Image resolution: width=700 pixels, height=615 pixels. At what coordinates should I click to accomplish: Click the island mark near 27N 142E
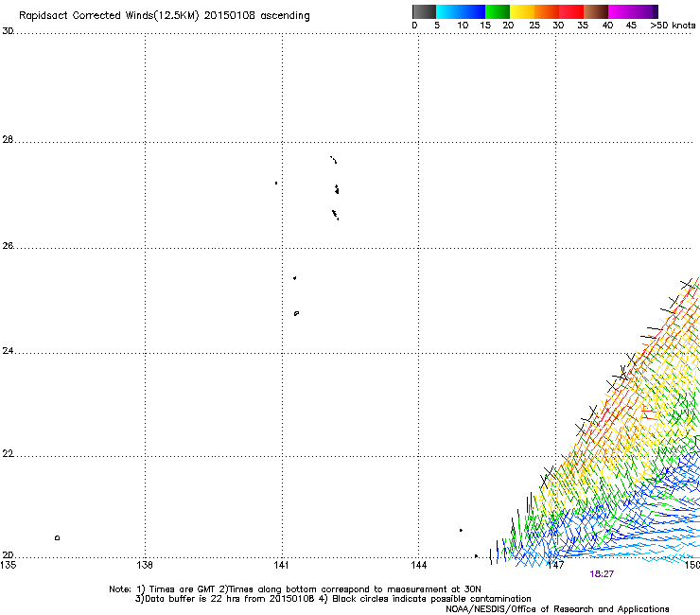point(337,189)
